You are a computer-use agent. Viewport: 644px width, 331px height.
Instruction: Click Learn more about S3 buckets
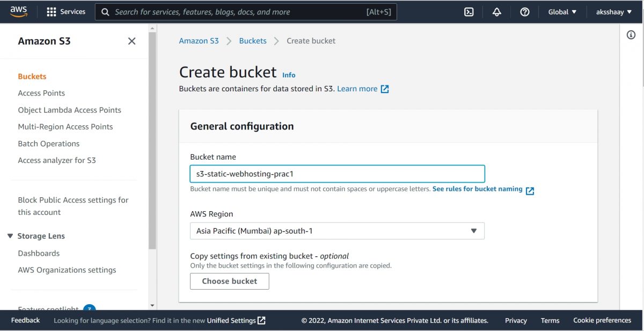pos(357,88)
